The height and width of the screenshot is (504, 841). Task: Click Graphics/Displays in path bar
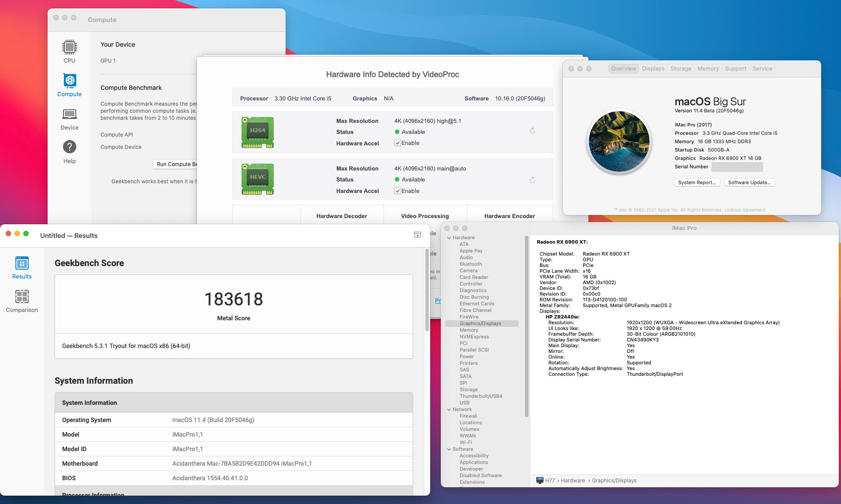[x=614, y=481]
